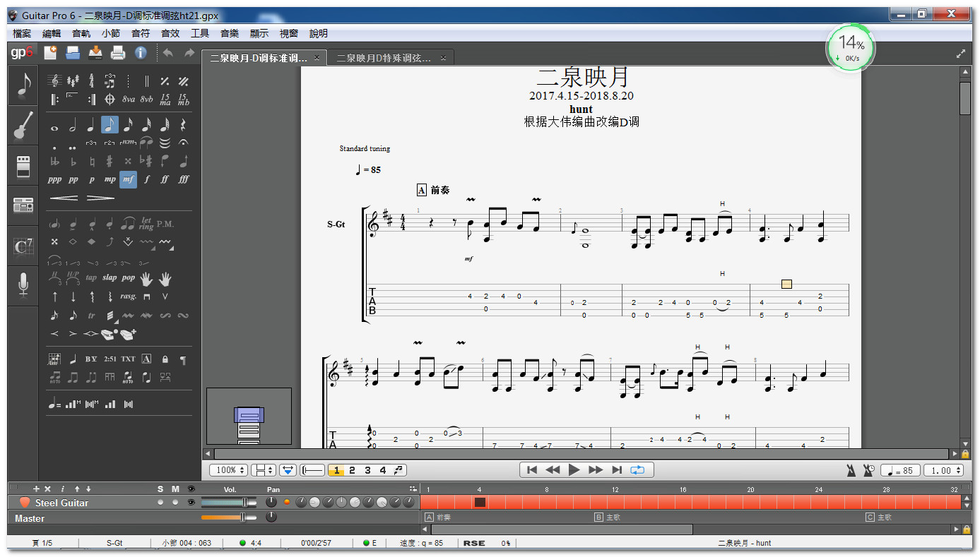Turn the Steel Guitar pan knob

coord(271,502)
